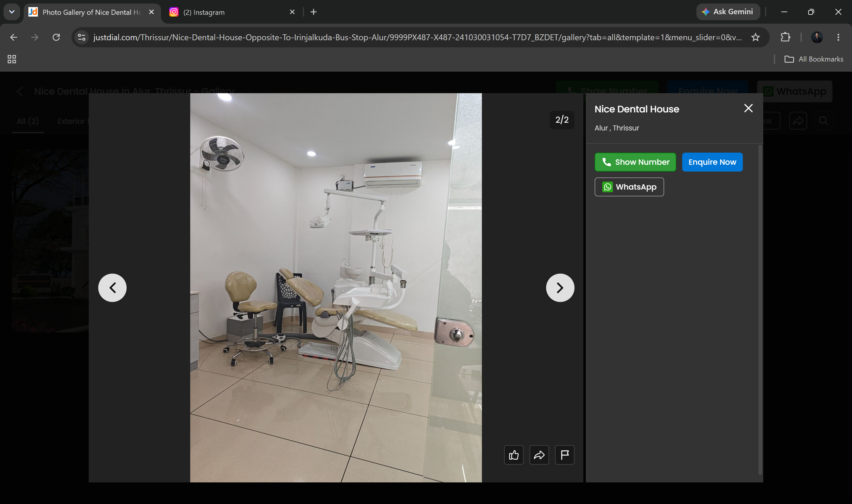Go to previous gallery photo

point(112,288)
